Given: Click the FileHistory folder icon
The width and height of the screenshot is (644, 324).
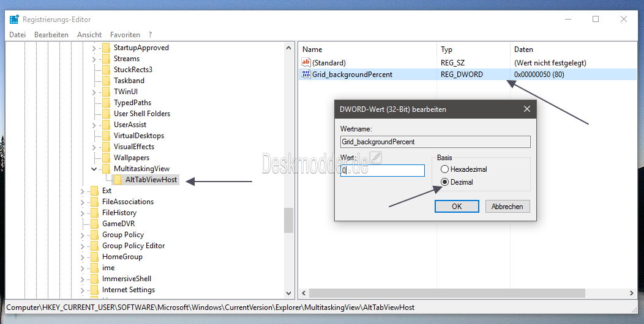Looking at the screenshot, I should 94,213.
